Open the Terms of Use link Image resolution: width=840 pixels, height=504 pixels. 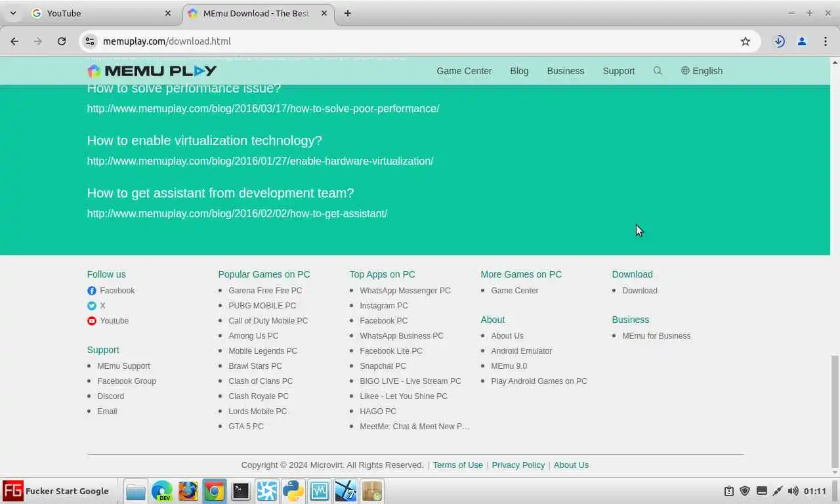pos(457,465)
